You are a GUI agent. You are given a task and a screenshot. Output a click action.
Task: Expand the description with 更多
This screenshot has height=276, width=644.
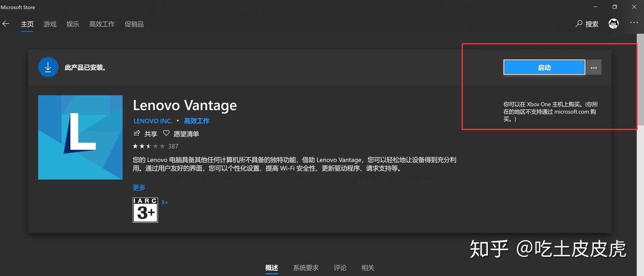click(139, 188)
